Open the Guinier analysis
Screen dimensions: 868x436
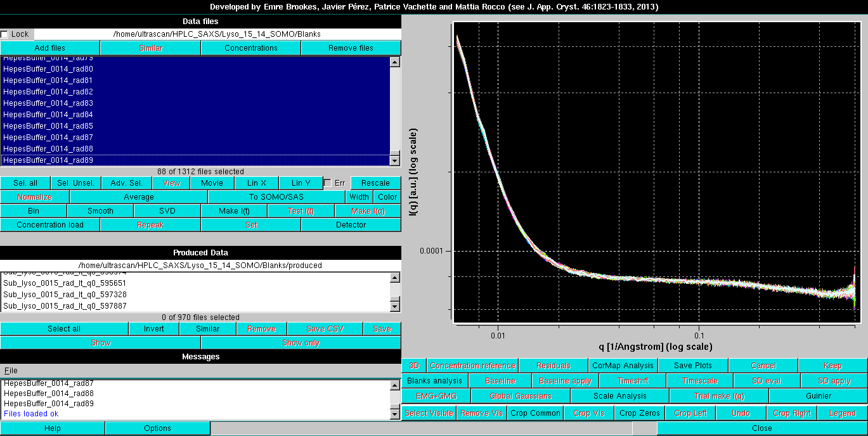(819, 395)
